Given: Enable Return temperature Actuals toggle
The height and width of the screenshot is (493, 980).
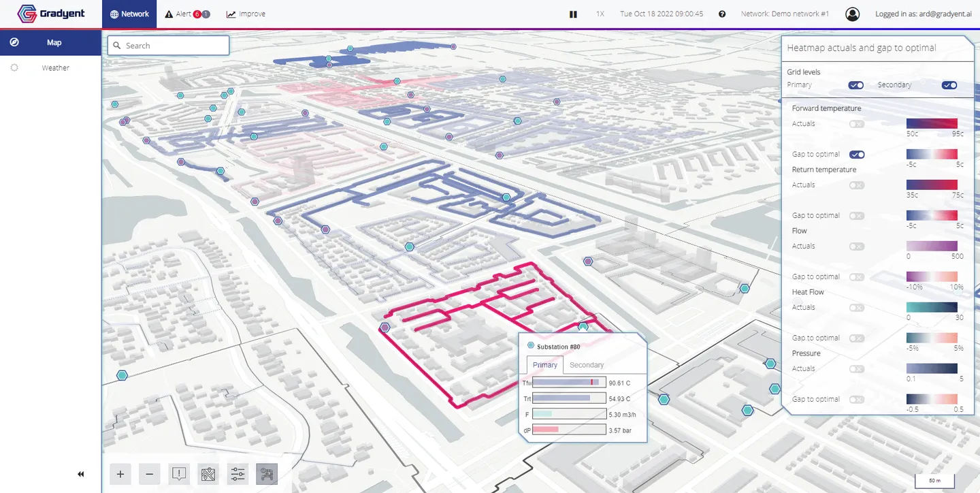Looking at the screenshot, I should point(857,185).
